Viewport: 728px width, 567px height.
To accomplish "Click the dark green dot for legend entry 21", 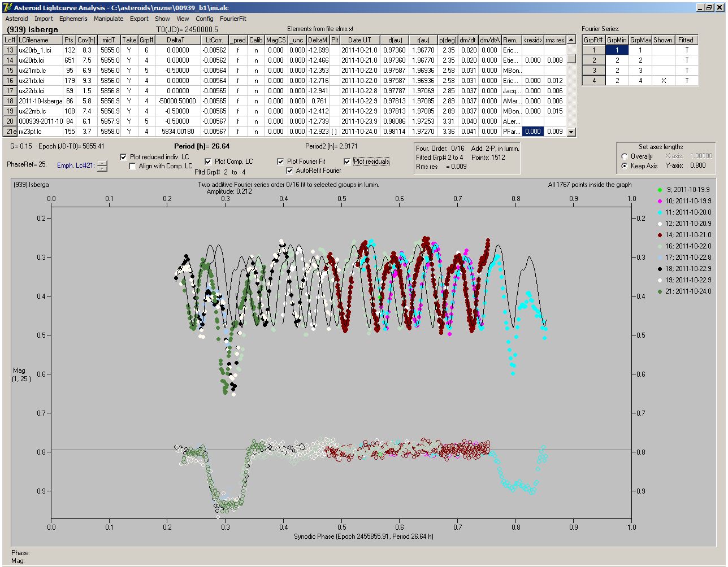I will coord(660,291).
